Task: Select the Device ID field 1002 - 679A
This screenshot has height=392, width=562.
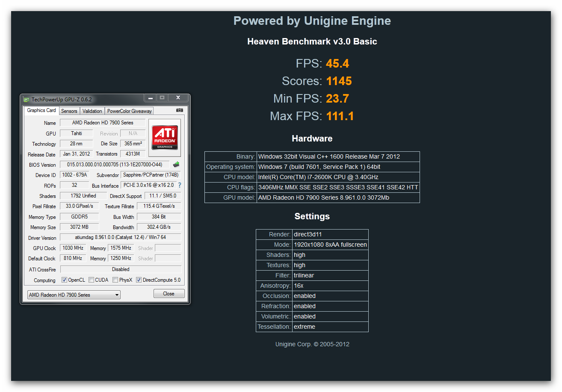Action: pos(74,175)
